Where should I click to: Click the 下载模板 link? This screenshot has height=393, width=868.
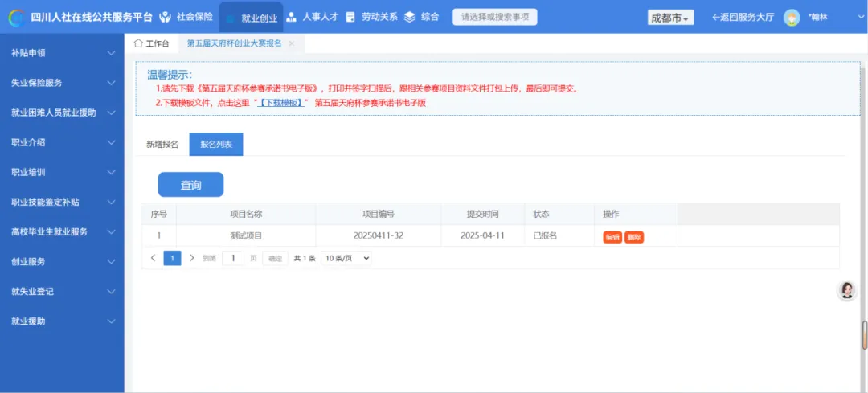click(x=280, y=103)
